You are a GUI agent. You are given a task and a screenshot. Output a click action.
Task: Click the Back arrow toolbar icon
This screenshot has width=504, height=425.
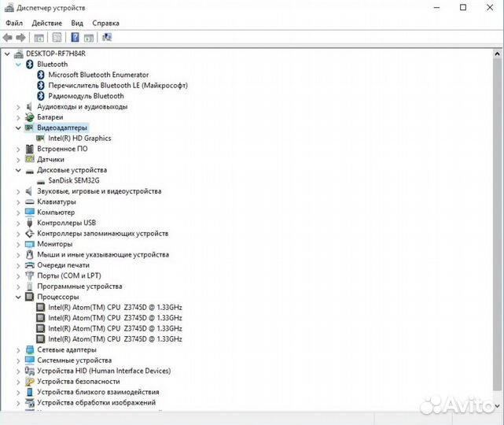pos(7,38)
